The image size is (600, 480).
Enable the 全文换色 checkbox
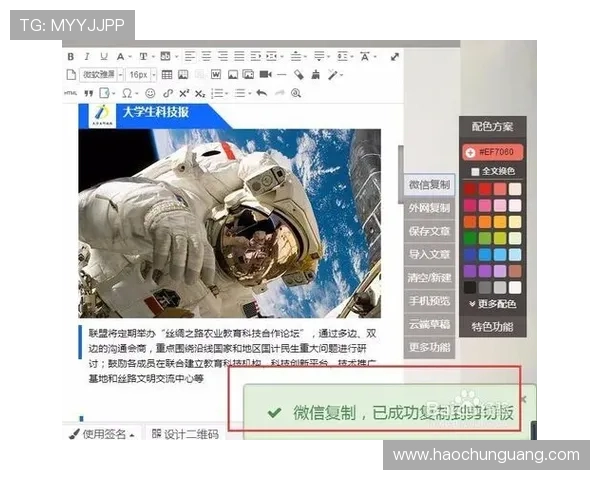pos(475,171)
